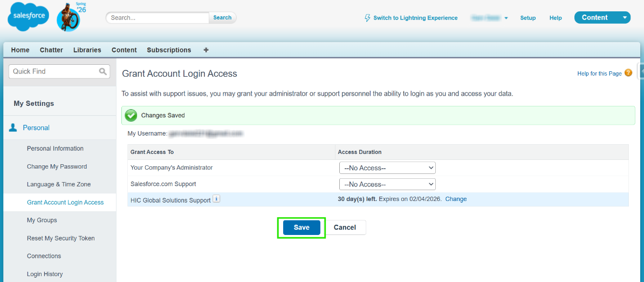This screenshot has height=282, width=644.
Task: Expand the Content app menu arrow
Action: [625, 18]
